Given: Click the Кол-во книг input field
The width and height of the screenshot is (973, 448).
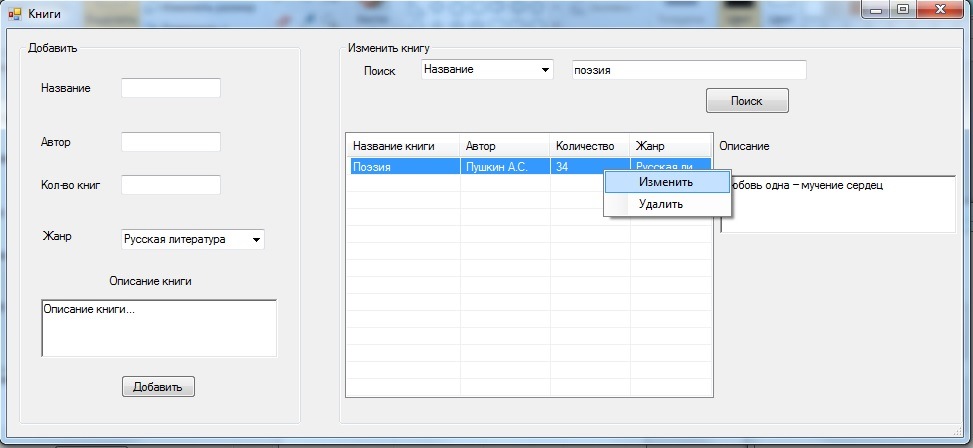Looking at the screenshot, I should click(x=170, y=185).
